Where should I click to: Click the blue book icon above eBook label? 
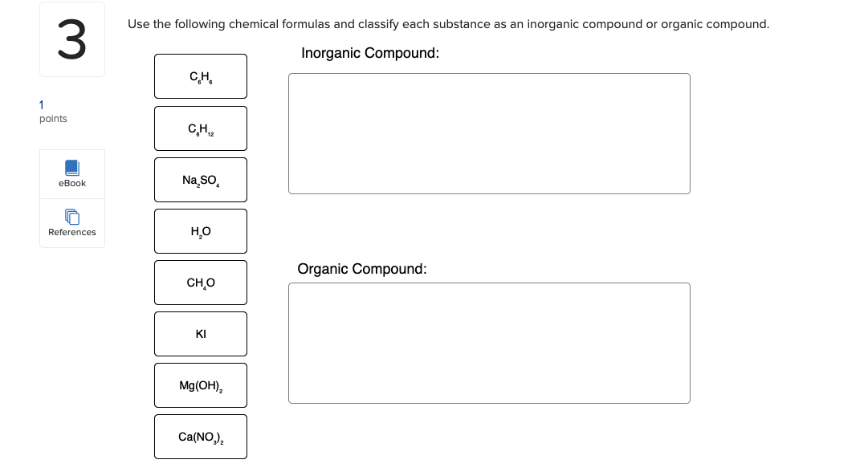(72, 167)
